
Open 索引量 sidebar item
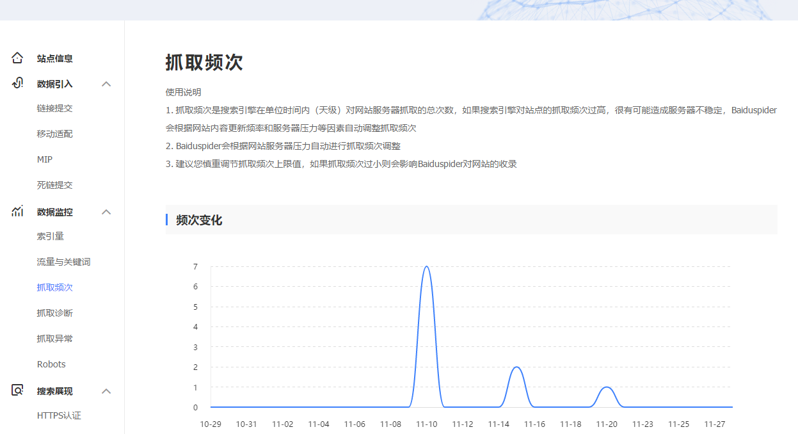pos(50,236)
